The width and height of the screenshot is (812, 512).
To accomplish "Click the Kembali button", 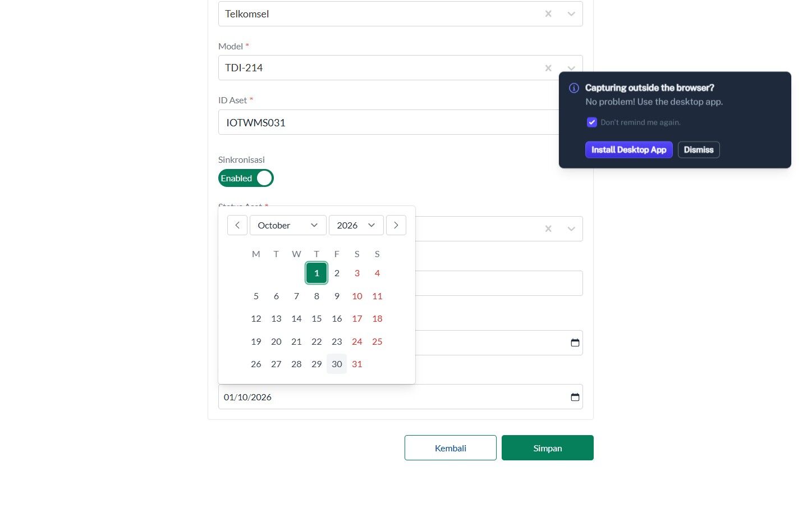I will tap(451, 448).
